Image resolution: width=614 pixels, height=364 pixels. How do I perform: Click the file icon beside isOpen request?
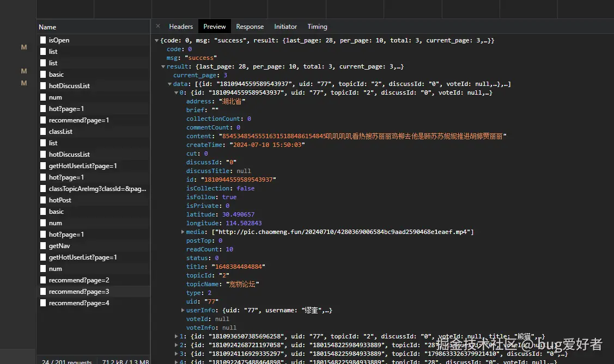(x=43, y=40)
